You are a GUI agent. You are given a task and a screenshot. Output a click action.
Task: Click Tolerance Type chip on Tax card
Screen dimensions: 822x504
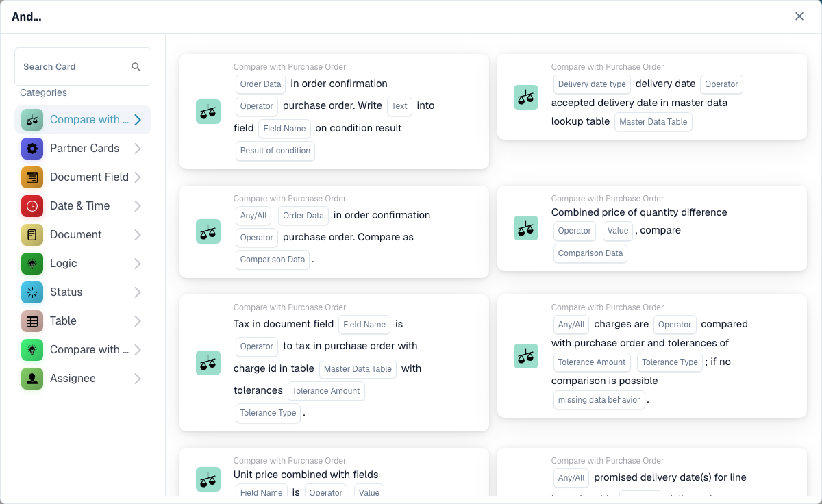[268, 413]
